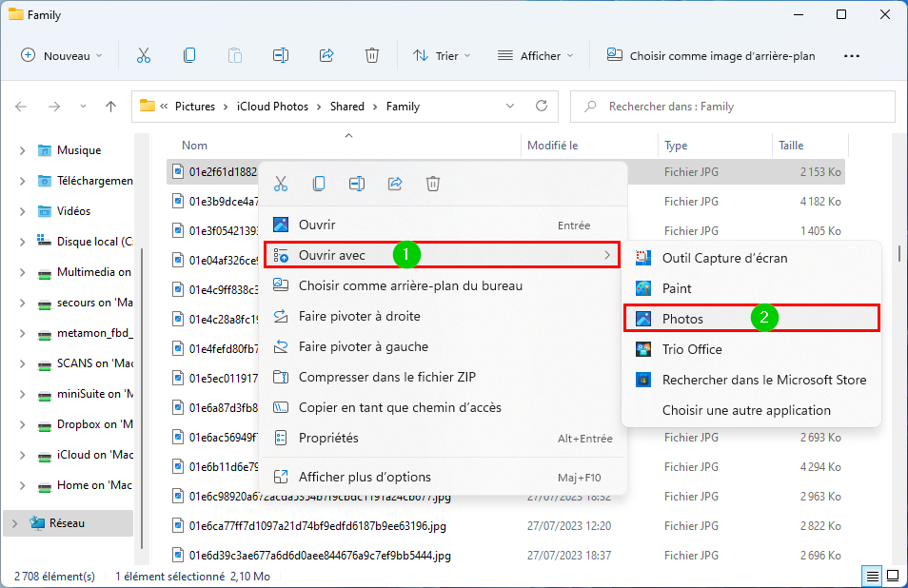Click the Rename icon in the toolbar
908x588 pixels.
pyautogui.click(x=281, y=55)
